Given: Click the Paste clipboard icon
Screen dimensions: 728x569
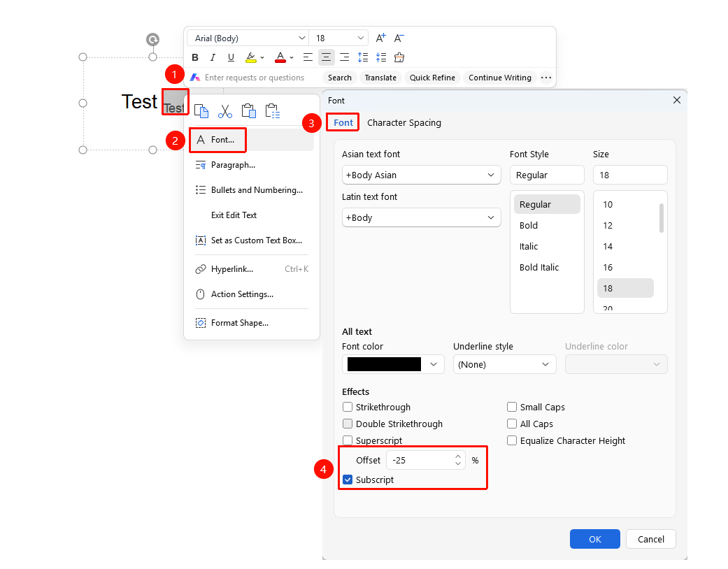Looking at the screenshot, I should (x=249, y=111).
